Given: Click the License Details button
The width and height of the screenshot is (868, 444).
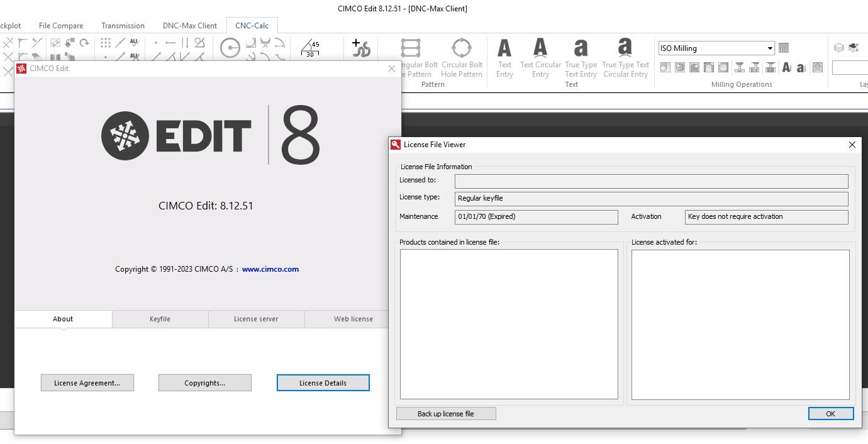Looking at the screenshot, I should (323, 382).
